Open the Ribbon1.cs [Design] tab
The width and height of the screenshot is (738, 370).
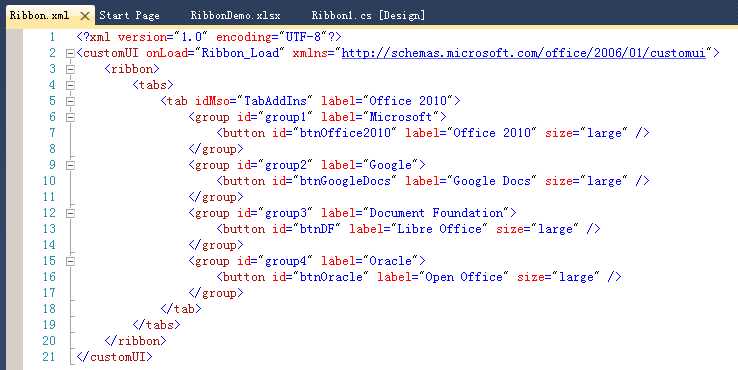click(x=368, y=16)
